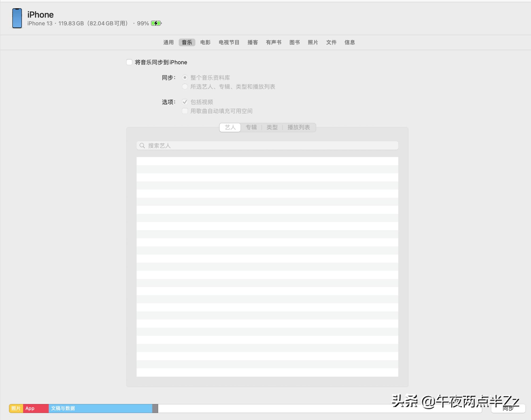Choose 所选艺人、专辑、类型和播放列表 option
531x420 pixels.
(x=185, y=87)
